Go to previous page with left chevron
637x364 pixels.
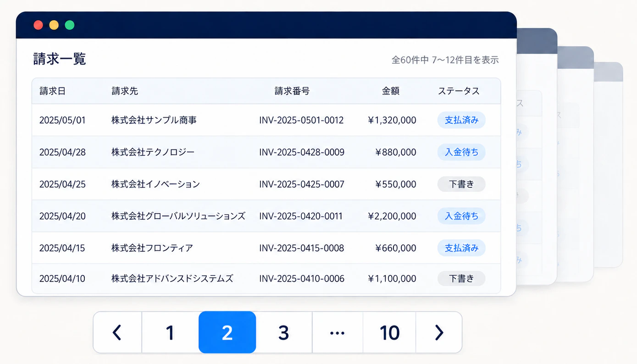(x=117, y=332)
